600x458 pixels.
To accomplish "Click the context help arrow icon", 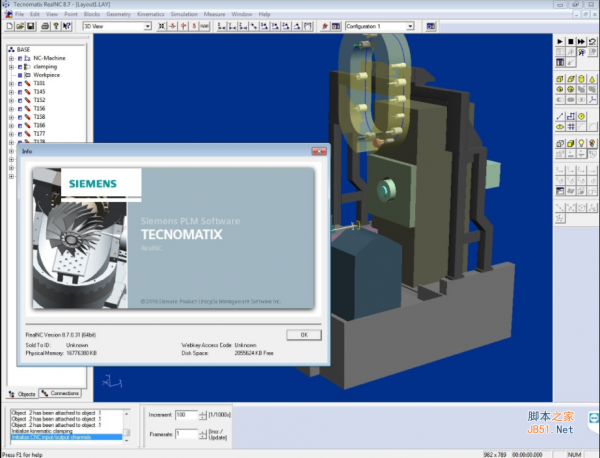I will (66, 26).
